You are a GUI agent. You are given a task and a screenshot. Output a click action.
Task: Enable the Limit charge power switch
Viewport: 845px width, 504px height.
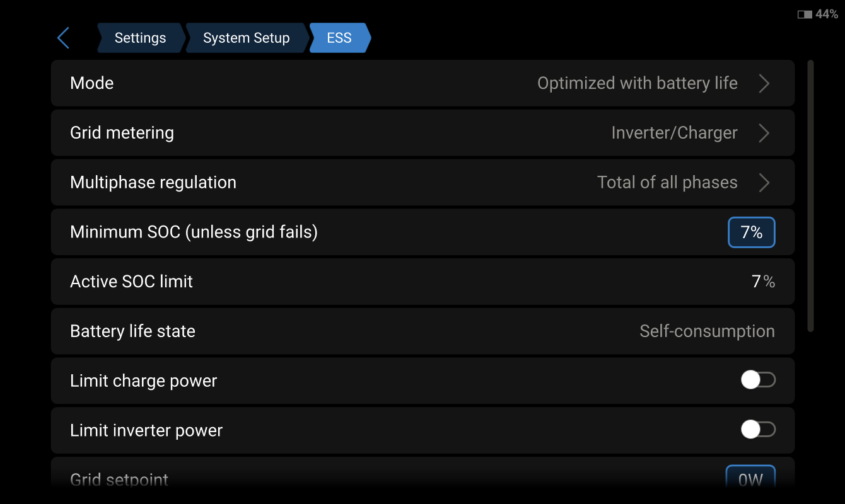pyautogui.click(x=757, y=380)
